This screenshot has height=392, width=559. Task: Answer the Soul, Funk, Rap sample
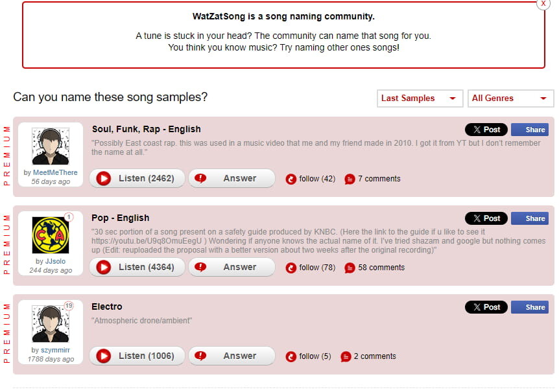point(232,178)
